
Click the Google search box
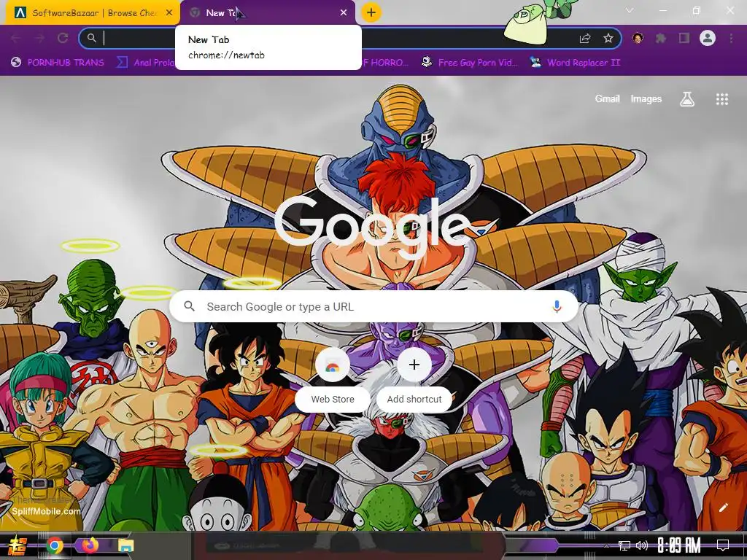click(x=374, y=307)
